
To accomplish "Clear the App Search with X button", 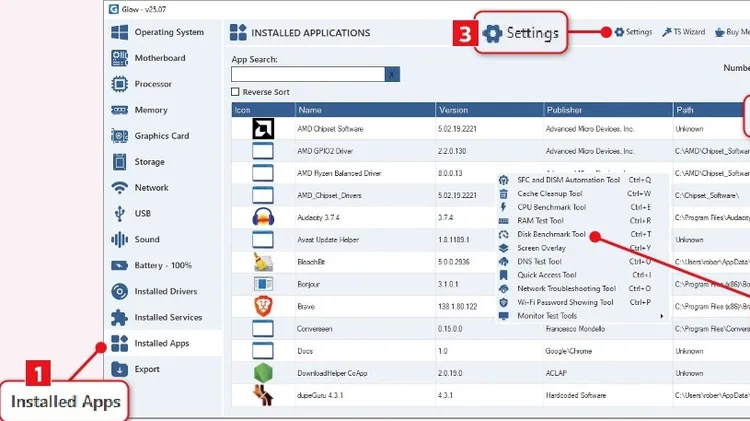I will 392,74.
